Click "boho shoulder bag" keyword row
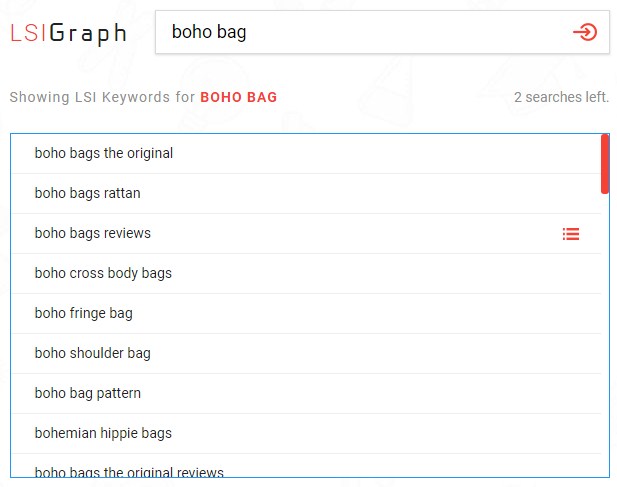The width and height of the screenshot is (617, 487). coord(92,353)
